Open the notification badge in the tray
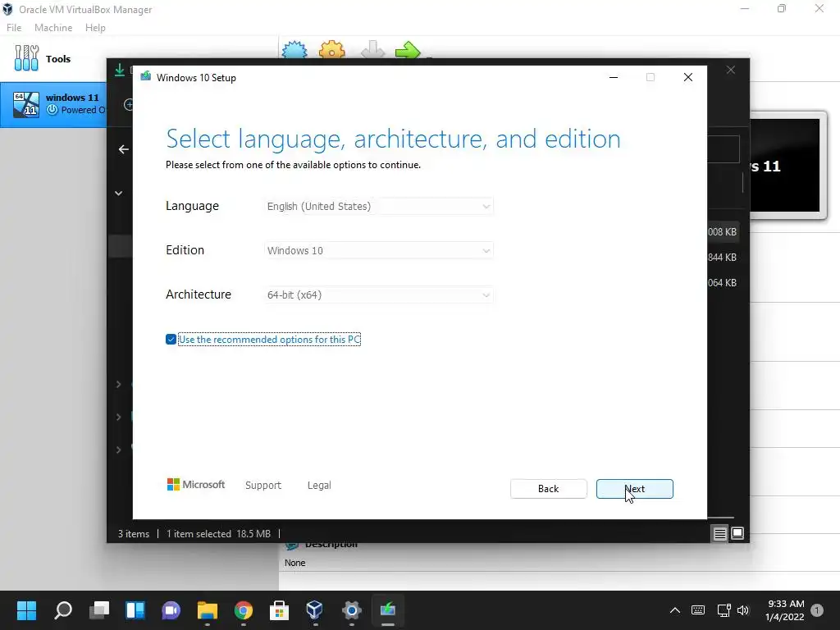This screenshot has height=630, width=840. pyautogui.click(x=817, y=610)
